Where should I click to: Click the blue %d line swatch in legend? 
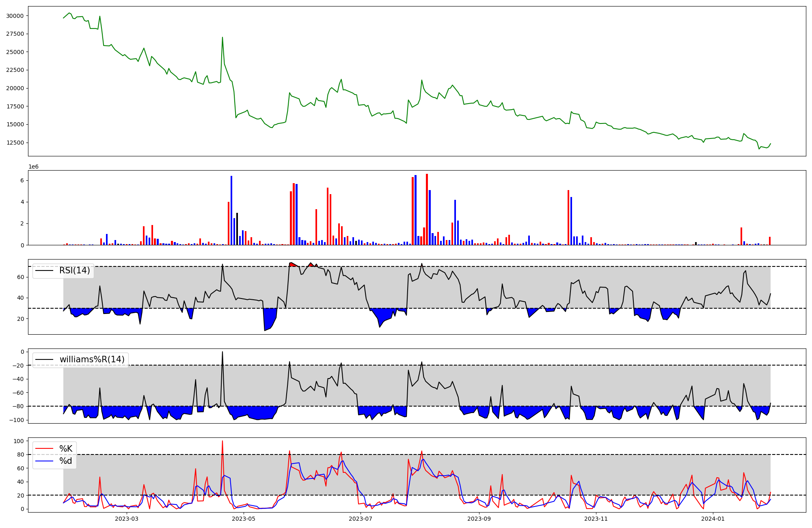pyautogui.click(x=44, y=461)
